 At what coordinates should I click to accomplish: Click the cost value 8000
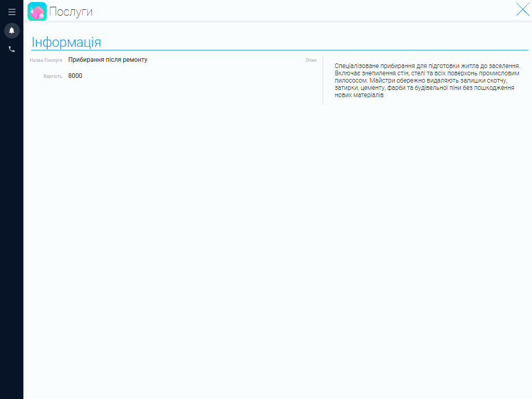(75, 76)
